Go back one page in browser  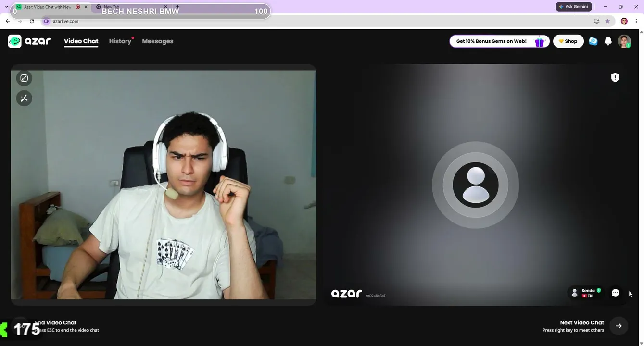tap(8, 21)
